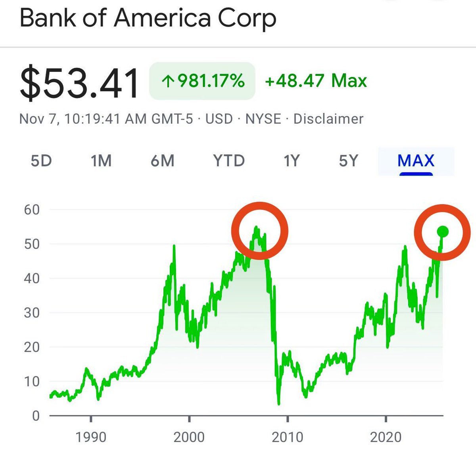476x457 pixels.
Task: Click the current price dot on chart
Action: click(443, 231)
